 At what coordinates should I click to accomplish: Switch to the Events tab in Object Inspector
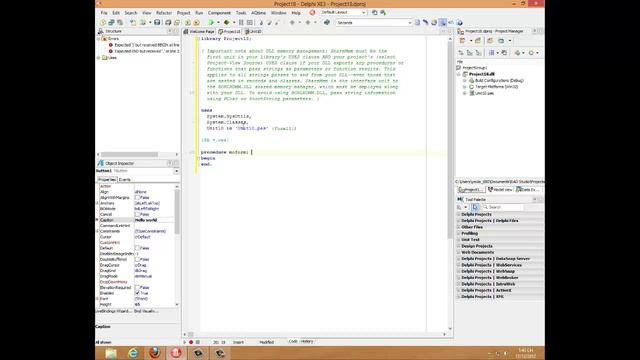point(124,180)
